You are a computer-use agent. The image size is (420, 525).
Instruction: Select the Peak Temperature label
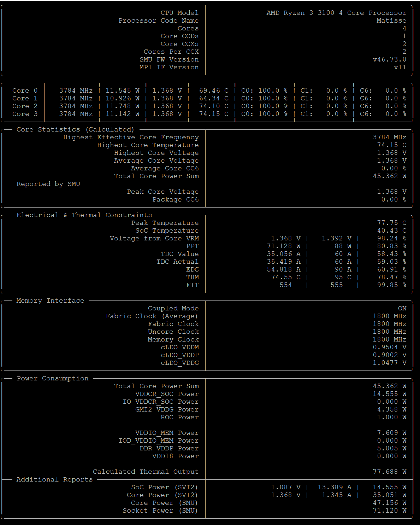pyautogui.click(x=165, y=223)
